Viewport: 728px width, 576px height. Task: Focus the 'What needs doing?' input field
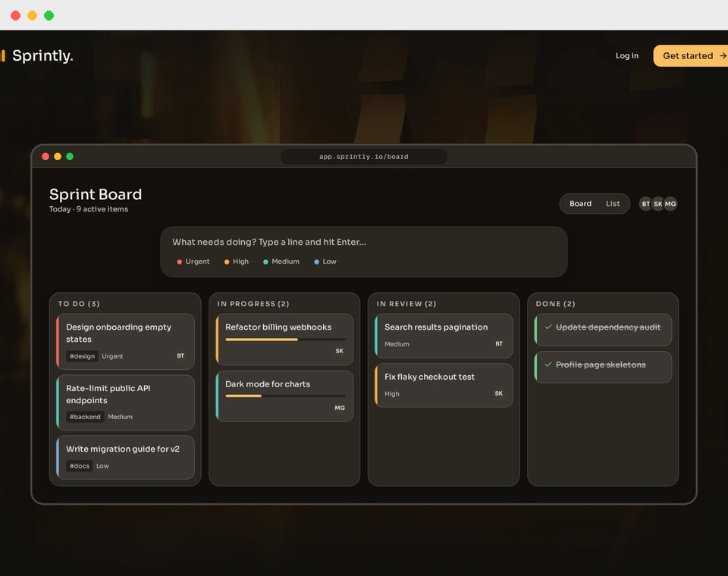click(363, 242)
